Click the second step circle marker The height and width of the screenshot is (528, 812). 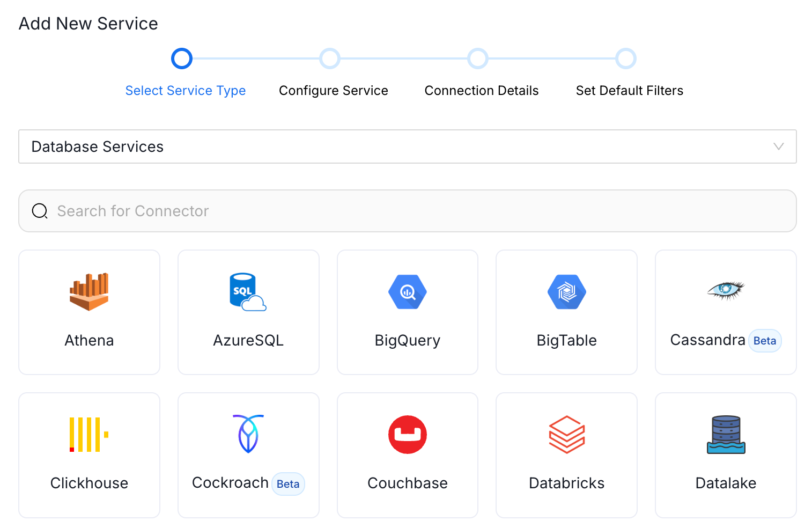pyautogui.click(x=330, y=58)
